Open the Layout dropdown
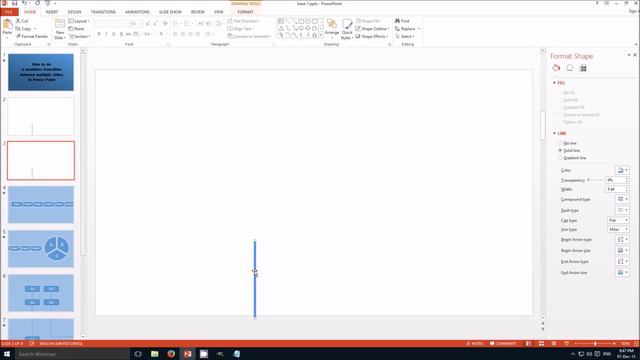 pos(79,21)
